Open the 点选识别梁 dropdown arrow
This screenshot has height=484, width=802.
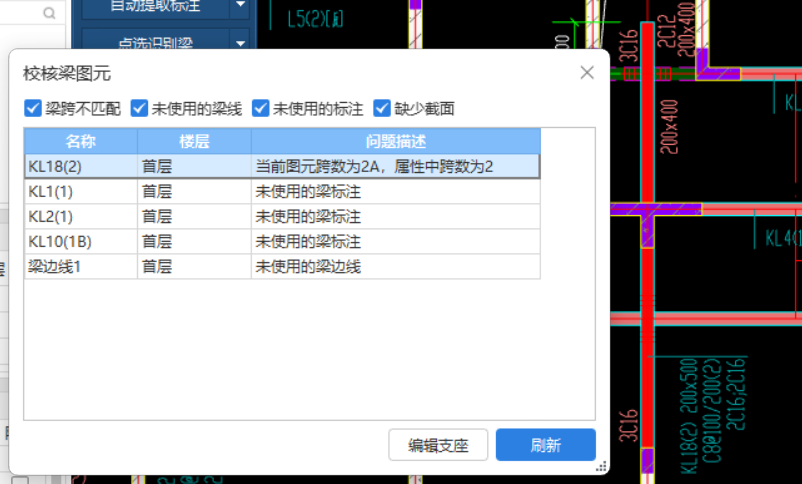240,43
